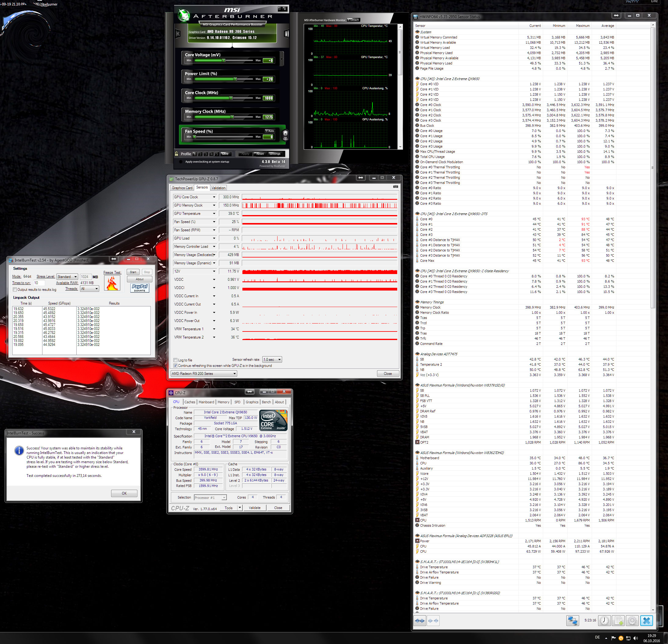The width and height of the screenshot is (668, 644).
Task: Select Afterburner profile slot 5
Action: 217,154
